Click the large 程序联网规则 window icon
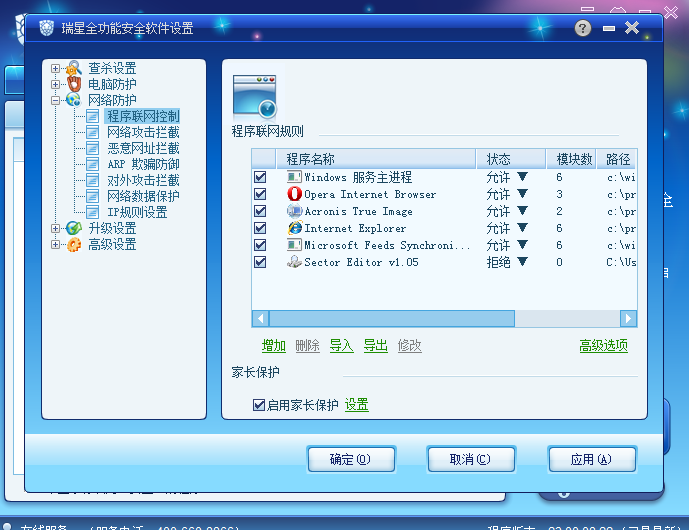The image size is (689, 530). click(x=254, y=97)
